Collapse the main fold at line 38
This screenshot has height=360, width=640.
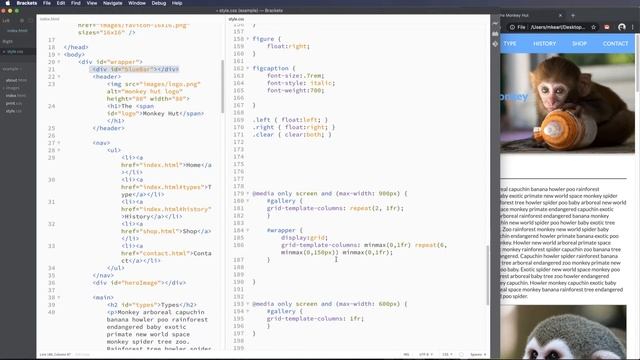[59, 298]
